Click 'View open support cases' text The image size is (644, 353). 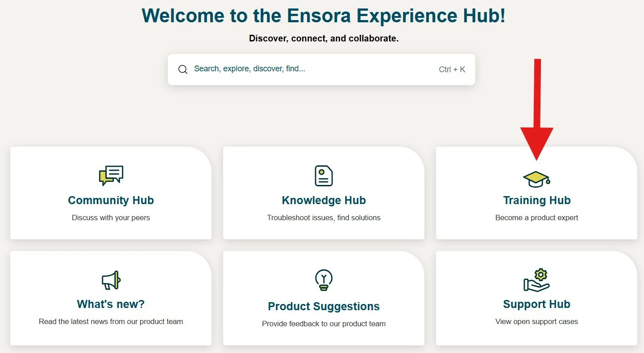536,322
